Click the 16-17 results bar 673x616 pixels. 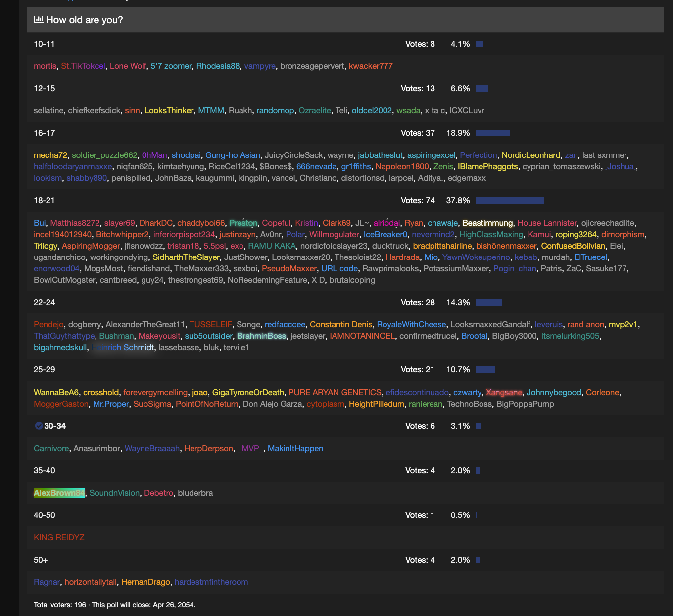[x=493, y=133]
